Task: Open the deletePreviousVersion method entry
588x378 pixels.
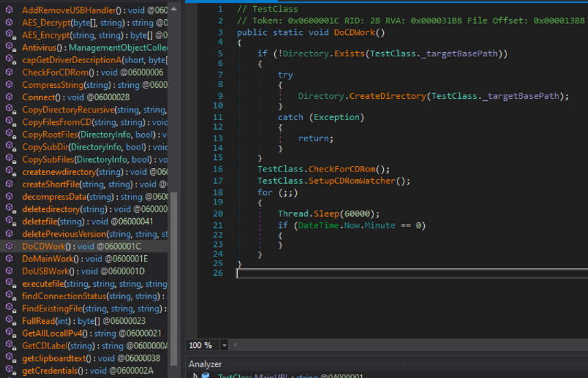Action: coord(95,234)
